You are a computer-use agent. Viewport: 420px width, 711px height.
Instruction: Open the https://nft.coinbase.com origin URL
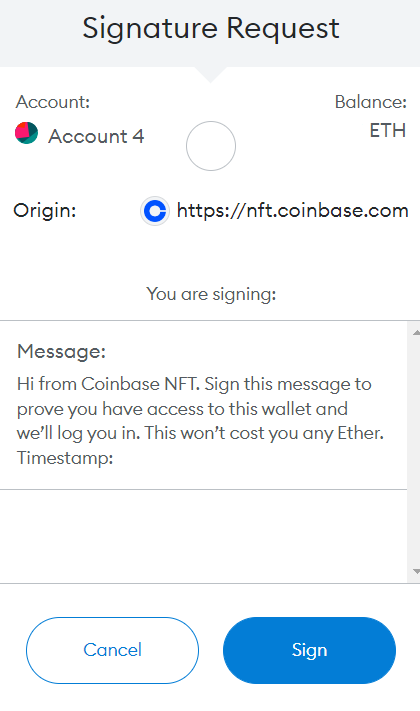(293, 210)
